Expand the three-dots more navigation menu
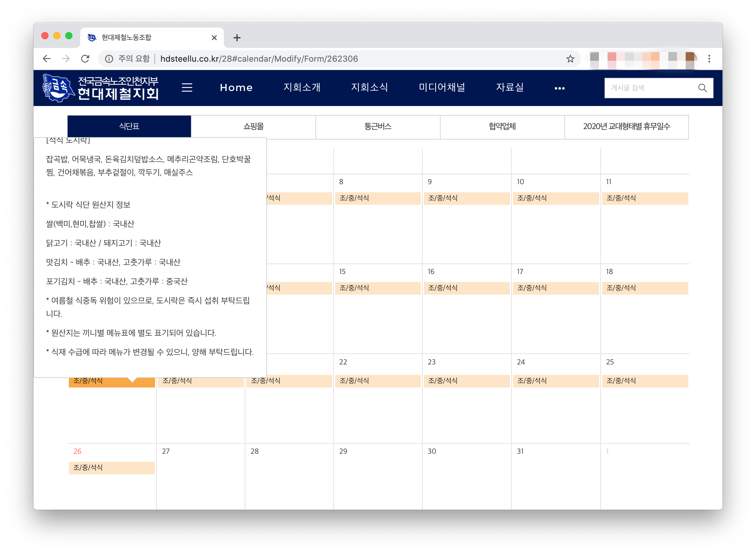This screenshot has width=756, height=554. [x=559, y=88]
